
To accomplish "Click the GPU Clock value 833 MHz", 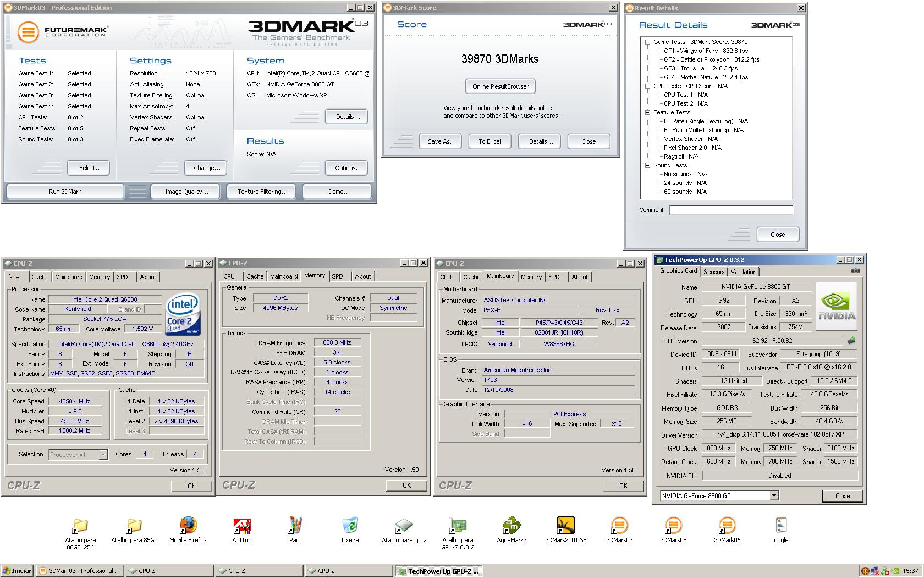I will tap(718, 448).
